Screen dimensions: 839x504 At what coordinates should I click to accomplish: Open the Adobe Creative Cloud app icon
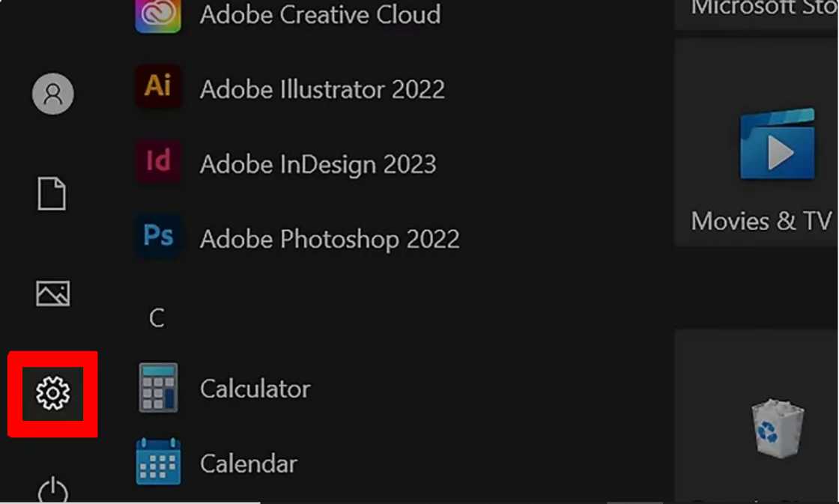pyautogui.click(x=157, y=15)
